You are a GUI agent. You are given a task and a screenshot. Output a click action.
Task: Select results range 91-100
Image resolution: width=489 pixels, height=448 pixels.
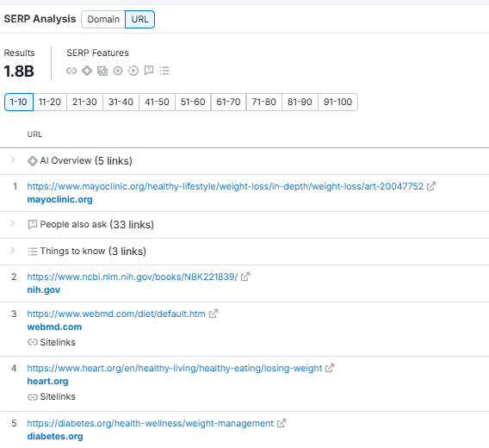(x=337, y=102)
